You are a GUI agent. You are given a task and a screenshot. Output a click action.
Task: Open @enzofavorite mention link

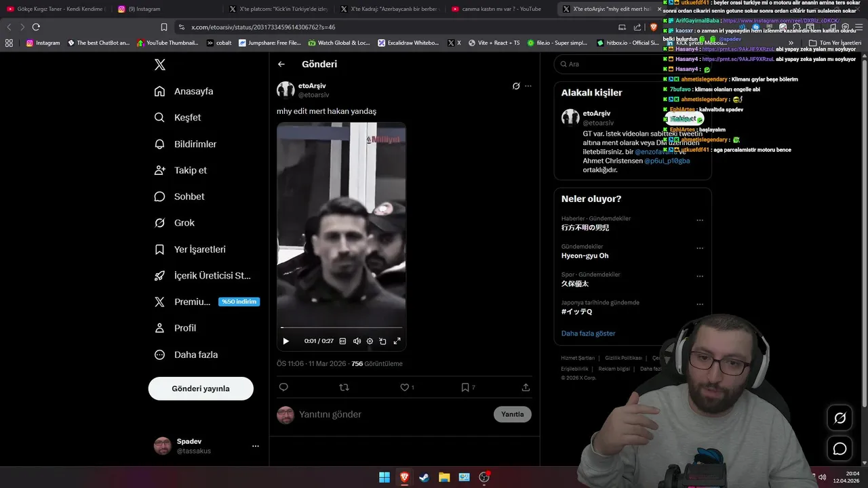coord(656,152)
